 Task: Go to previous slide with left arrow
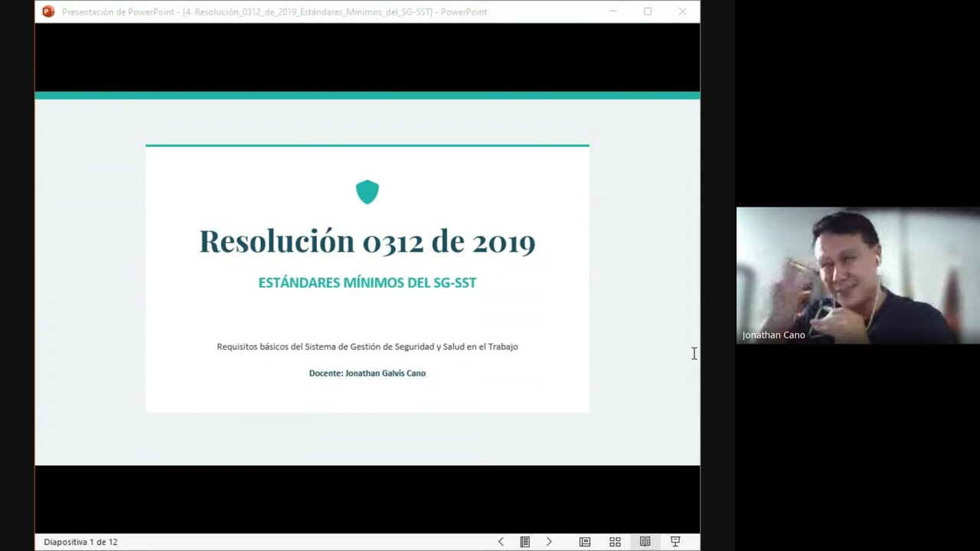tap(501, 542)
